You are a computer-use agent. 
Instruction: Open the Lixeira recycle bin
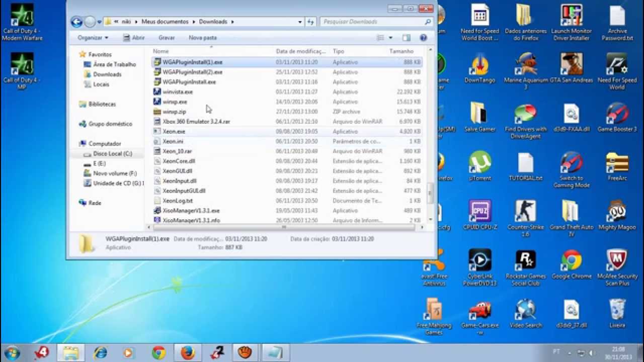(617, 313)
